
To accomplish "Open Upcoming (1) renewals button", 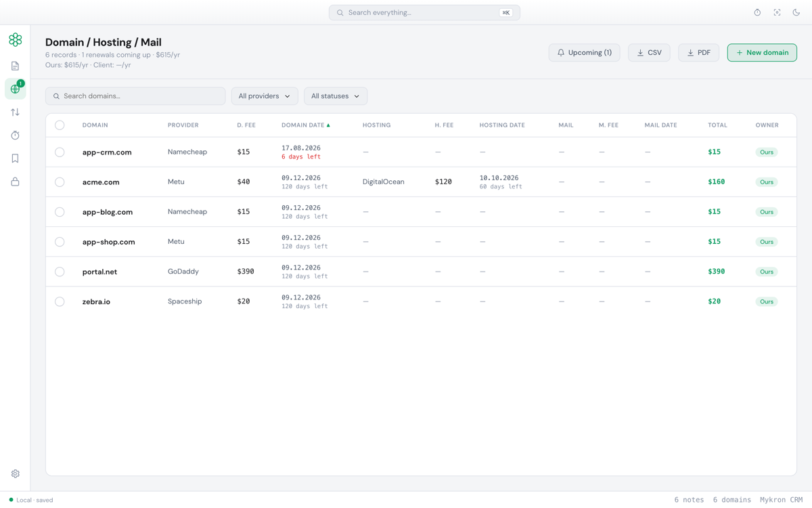I will pos(584,53).
